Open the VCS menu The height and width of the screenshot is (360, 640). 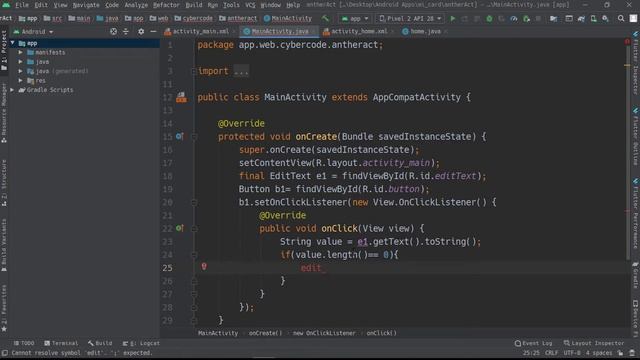[250, 5]
